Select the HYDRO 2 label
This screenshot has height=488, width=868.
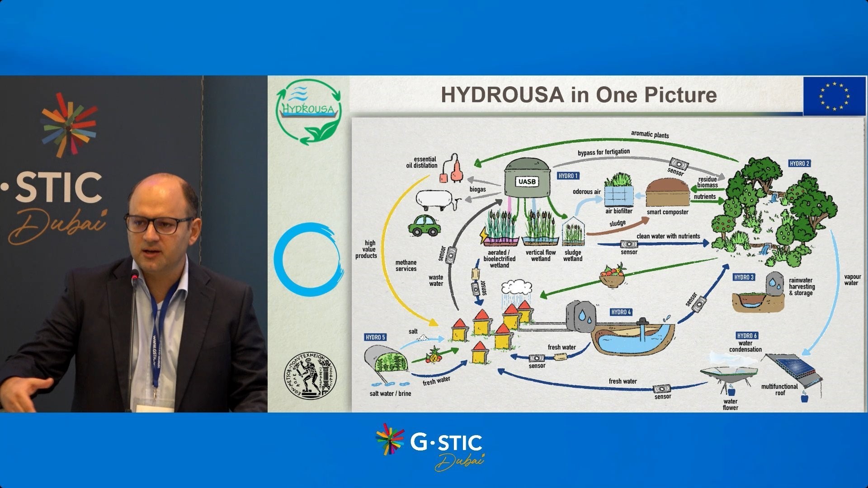(x=799, y=164)
